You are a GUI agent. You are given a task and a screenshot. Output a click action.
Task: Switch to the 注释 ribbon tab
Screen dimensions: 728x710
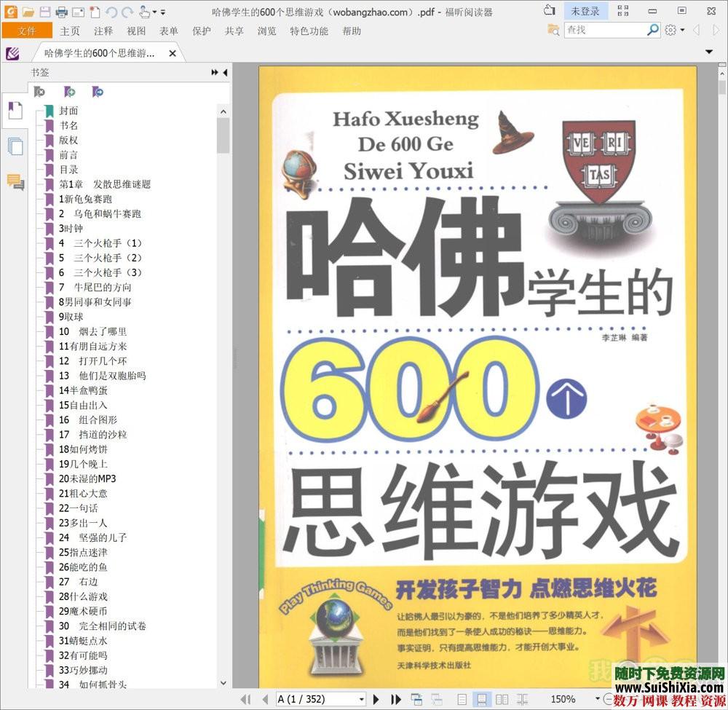click(103, 31)
